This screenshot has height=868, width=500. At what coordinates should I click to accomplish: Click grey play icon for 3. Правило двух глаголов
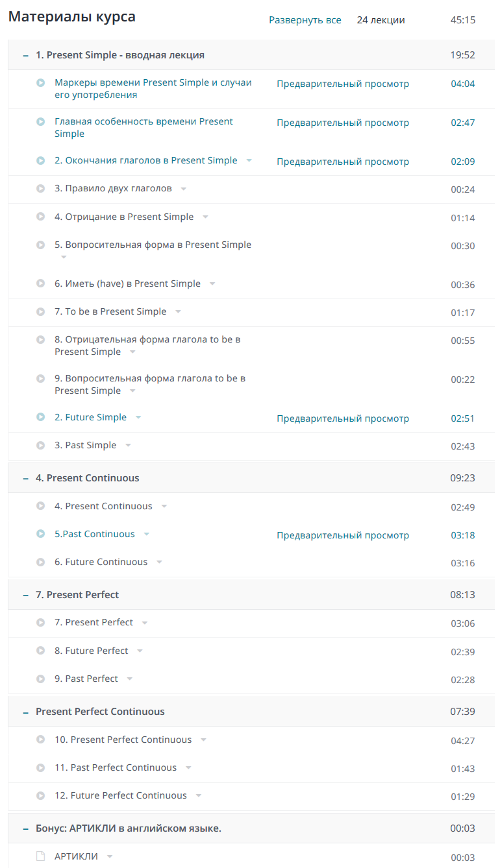pos(41,189)
